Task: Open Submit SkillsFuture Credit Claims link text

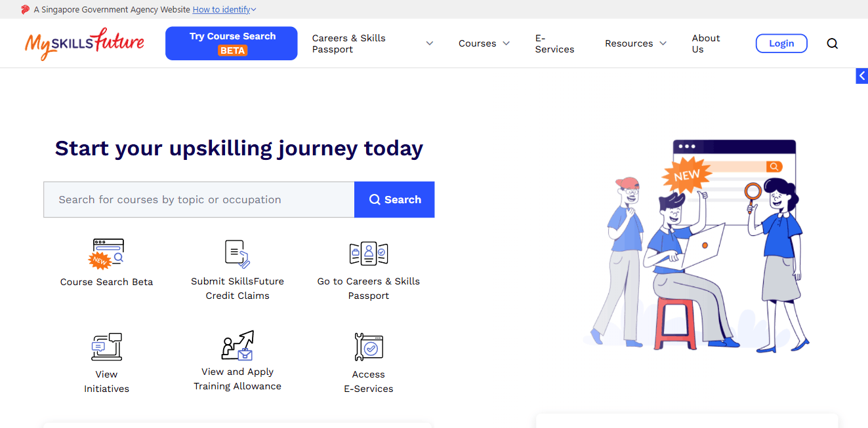Action: (x=238, y=288)
